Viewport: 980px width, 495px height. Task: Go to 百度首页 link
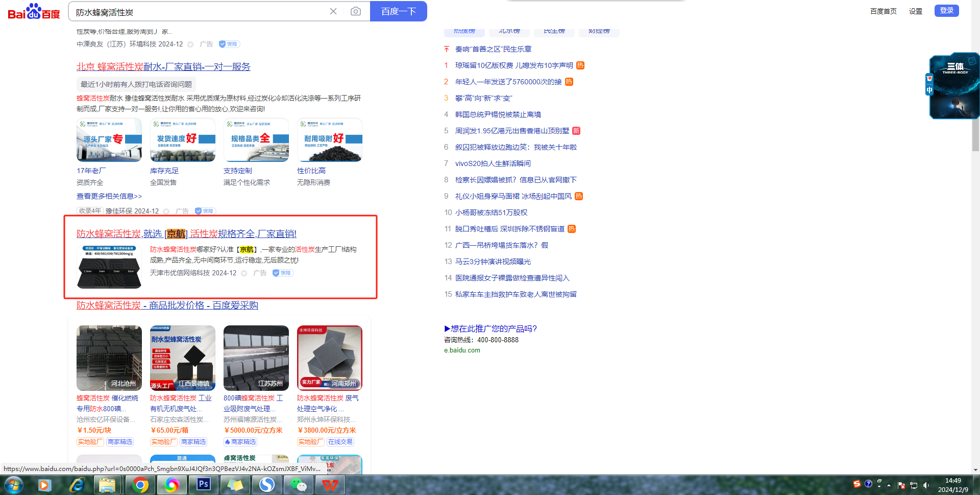coord(884,11)
